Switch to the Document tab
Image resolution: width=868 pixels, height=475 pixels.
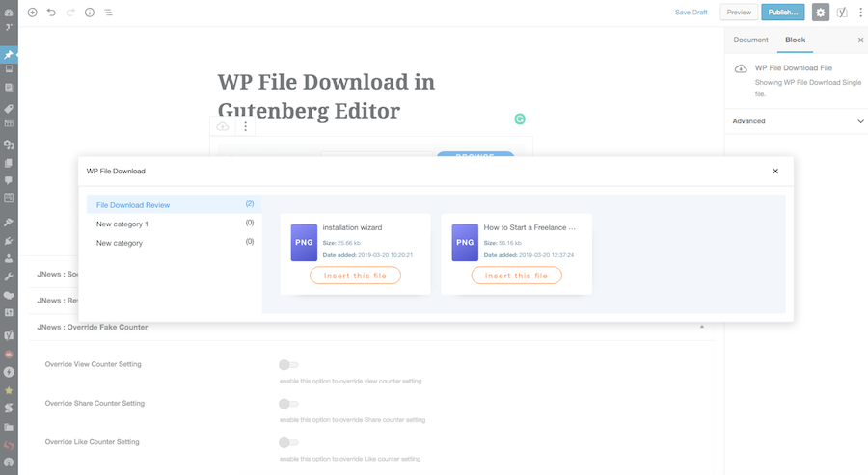pyautogui.click(x=750, y=40)
